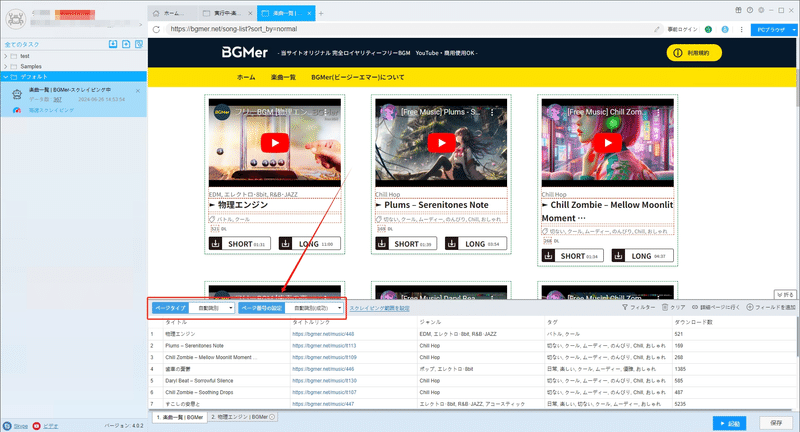Click the robot icon of the BGMer task
This screenshot has height=432, width=800.
pyautogui.click(x=17, y=94)
